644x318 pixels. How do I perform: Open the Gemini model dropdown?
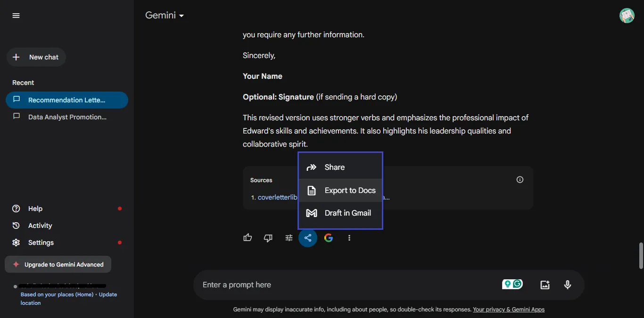click(x=164, y=15)
